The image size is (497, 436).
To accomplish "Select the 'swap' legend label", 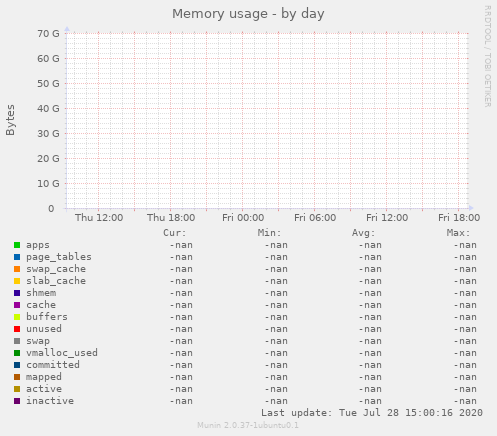I will pyautogui.click(x=38, y=341).
